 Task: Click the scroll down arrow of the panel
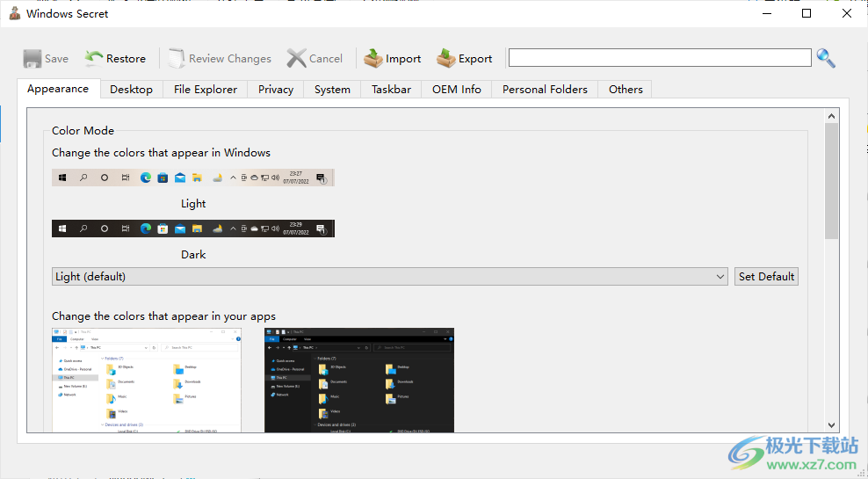point(831,425)
